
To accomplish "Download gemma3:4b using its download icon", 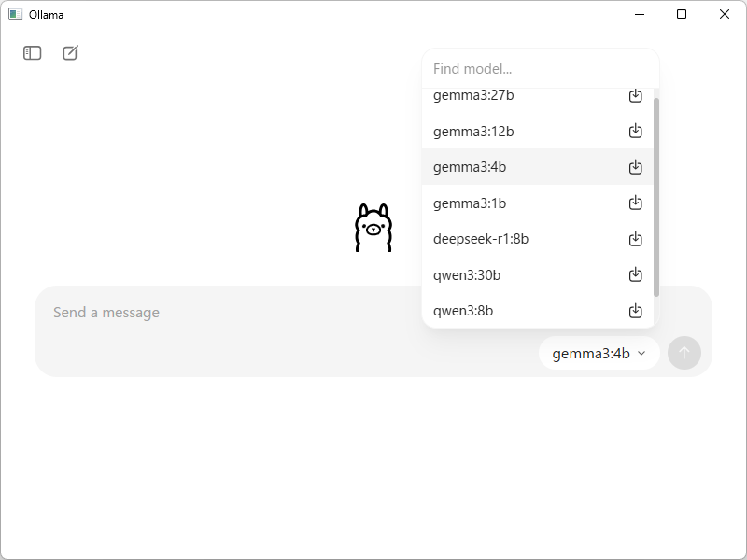I will coord(636,167).
